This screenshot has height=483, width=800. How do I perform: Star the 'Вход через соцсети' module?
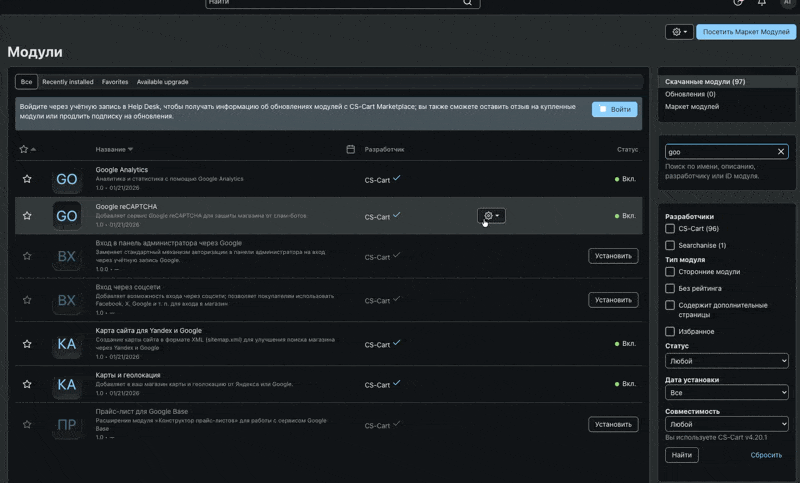27,299
